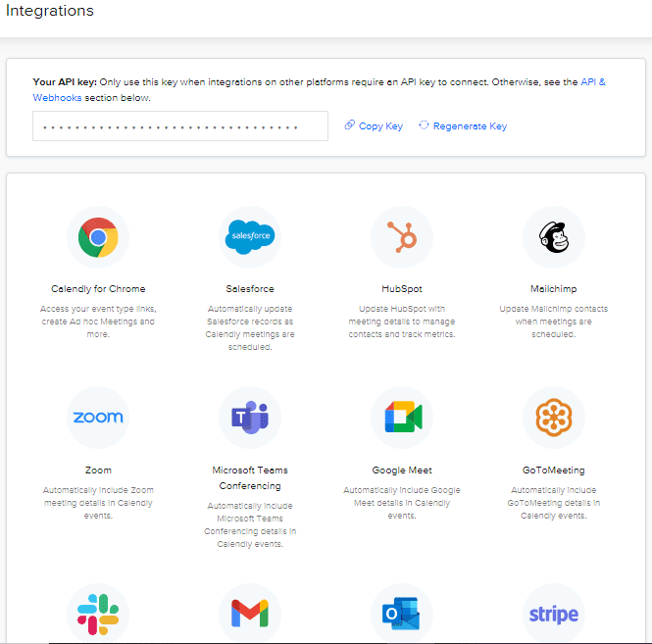
Task: Click 'Update Mailchimp contacts' description
Action: pos(553,322)
